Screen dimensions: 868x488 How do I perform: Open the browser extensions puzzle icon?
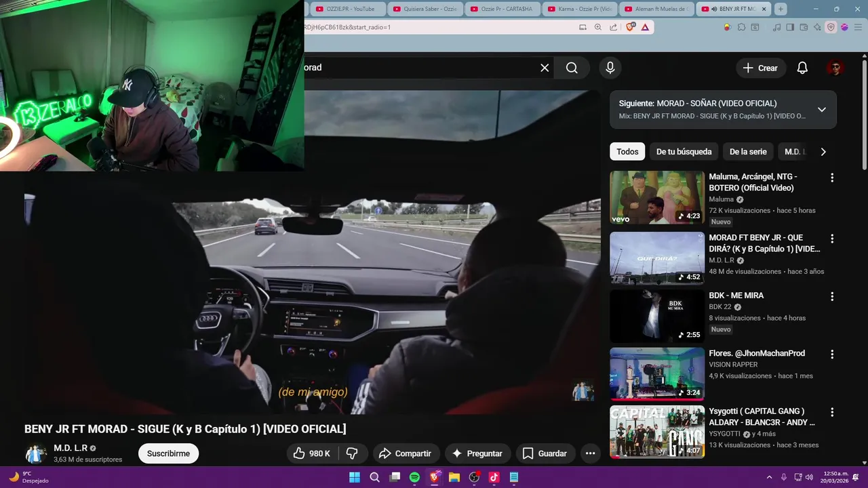[x=741, y=27]
